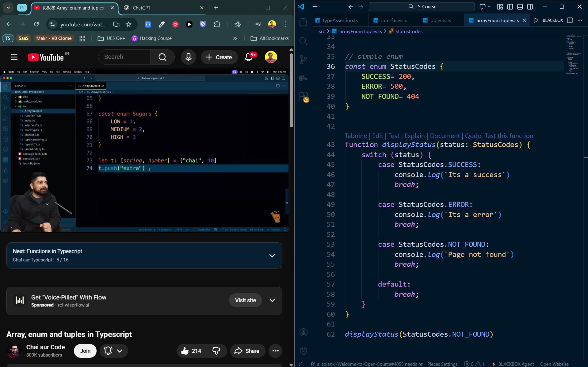Open the Customize Layout icon in the title bar
The width and height of the screenshot is (588, 367).
click(x=500, y=7)
